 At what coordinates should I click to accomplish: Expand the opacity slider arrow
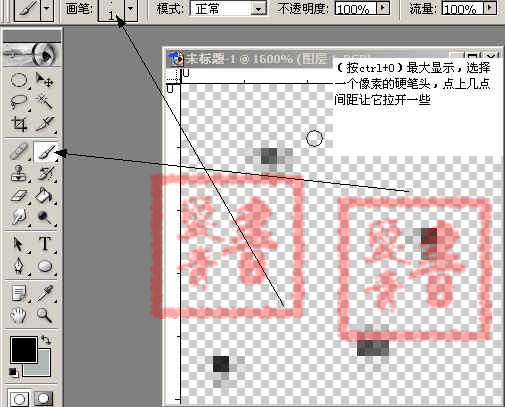point(383,7)
